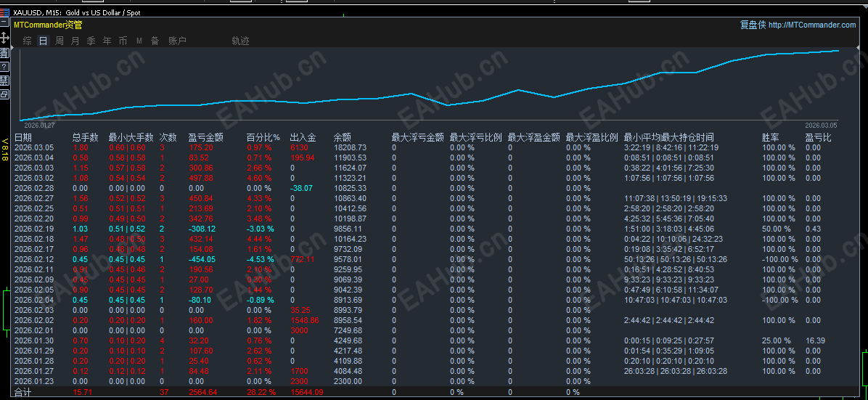Switch to the 综 summary tab

[27, 41]
